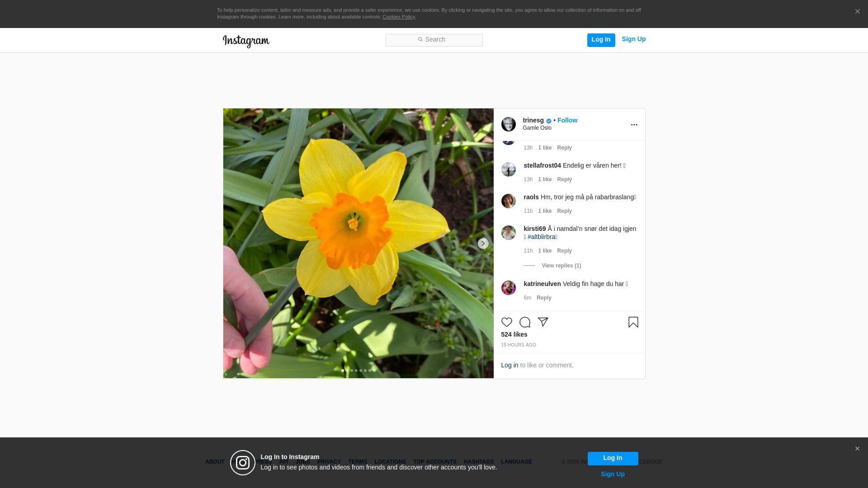This screenshot has height=488, width=868.
Task: Expand View replies (1) under kirsti69
Action: point(561,266)
